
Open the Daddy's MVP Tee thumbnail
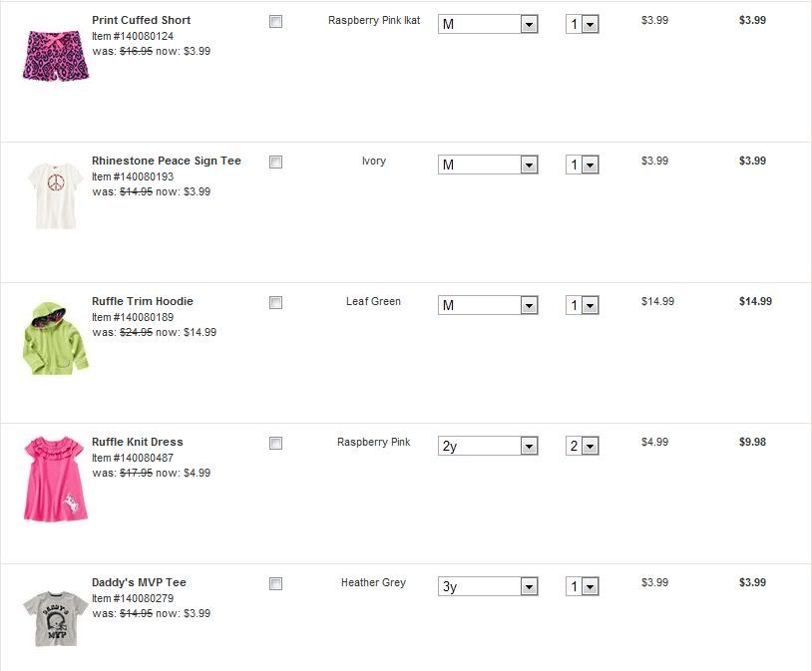[56, 617]
